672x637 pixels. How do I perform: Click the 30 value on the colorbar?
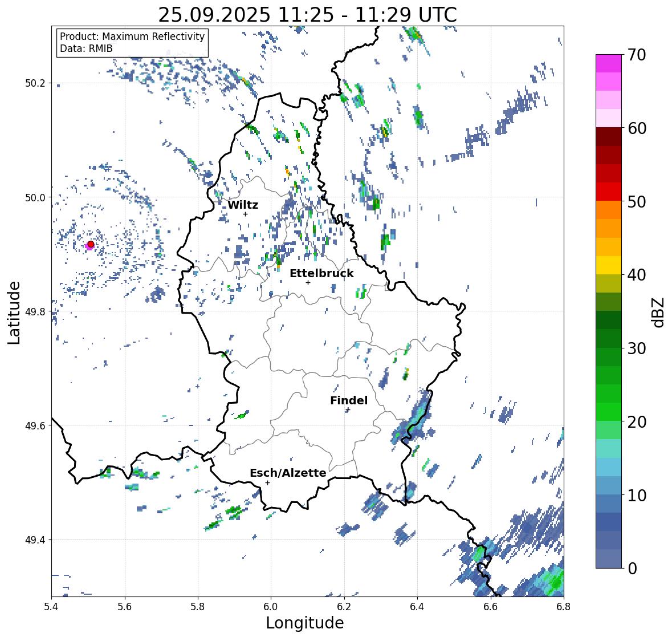(637, 348)
